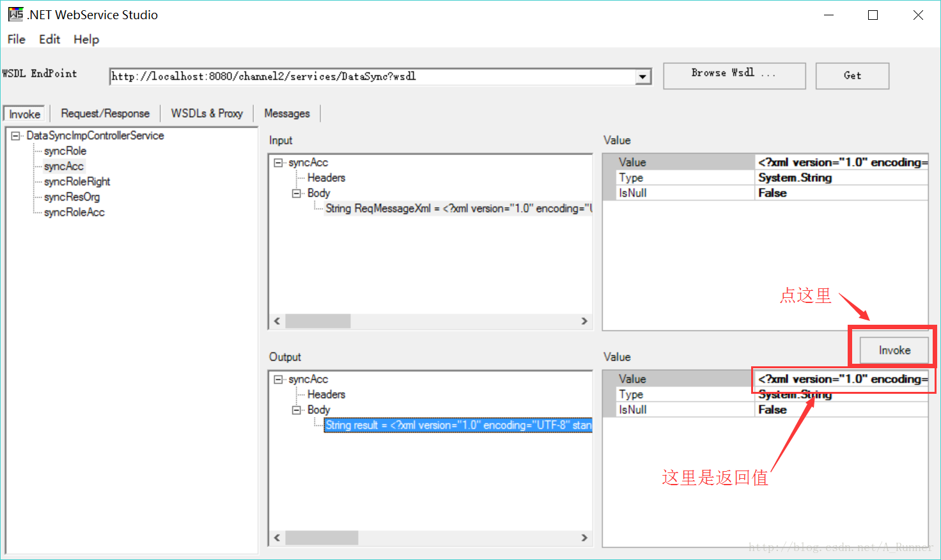
Task: Open the Edit menu
Action: click(49, 40)
